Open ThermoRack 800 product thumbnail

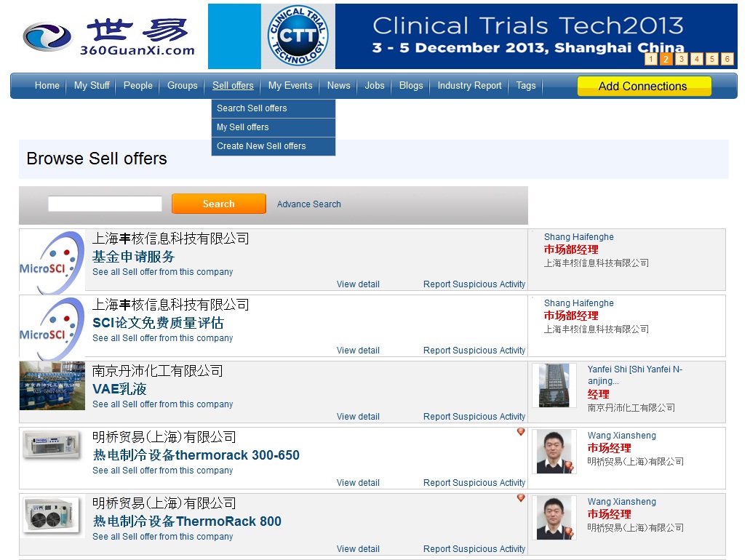pyautogui.click(x=52, y=516)
